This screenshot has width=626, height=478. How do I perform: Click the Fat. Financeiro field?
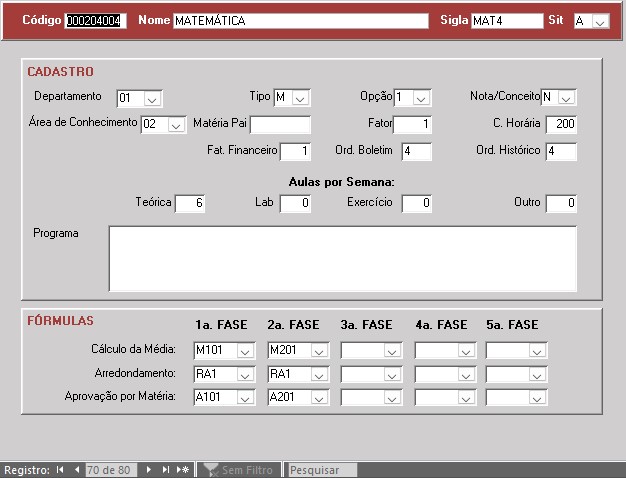[x=295, y=151]
